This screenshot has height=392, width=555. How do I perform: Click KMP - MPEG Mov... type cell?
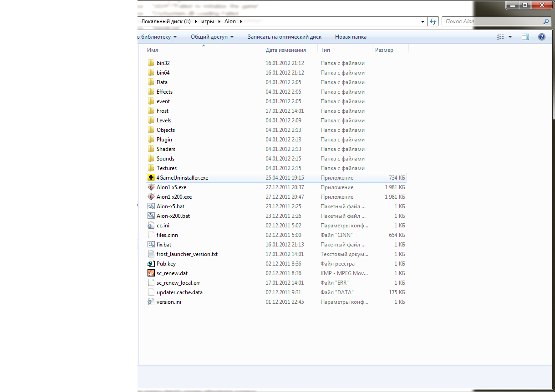tap(344, 273)
